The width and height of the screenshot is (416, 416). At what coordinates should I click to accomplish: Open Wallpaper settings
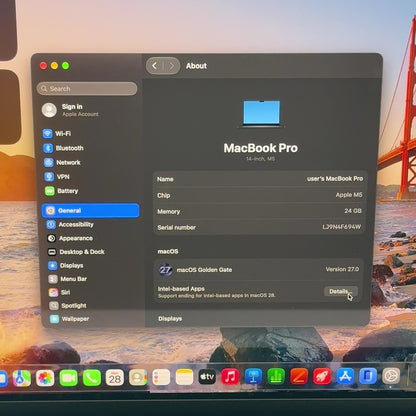click(69, 319)
